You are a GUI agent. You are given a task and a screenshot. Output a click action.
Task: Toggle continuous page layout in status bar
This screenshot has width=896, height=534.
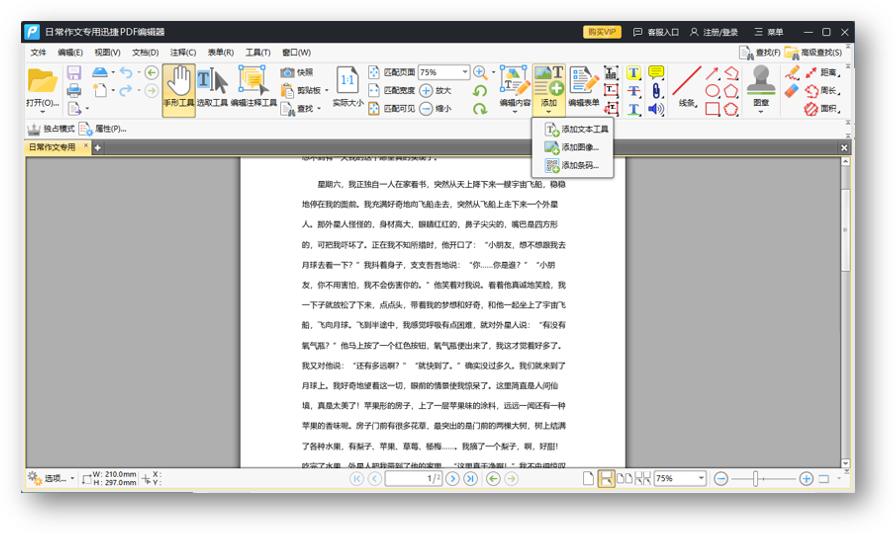(606, 478)
